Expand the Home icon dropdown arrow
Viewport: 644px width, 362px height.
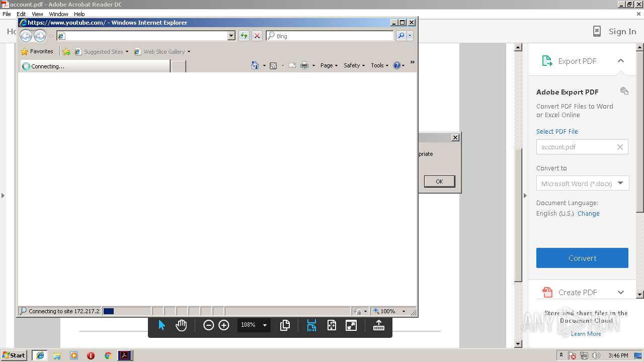(264, 65)
